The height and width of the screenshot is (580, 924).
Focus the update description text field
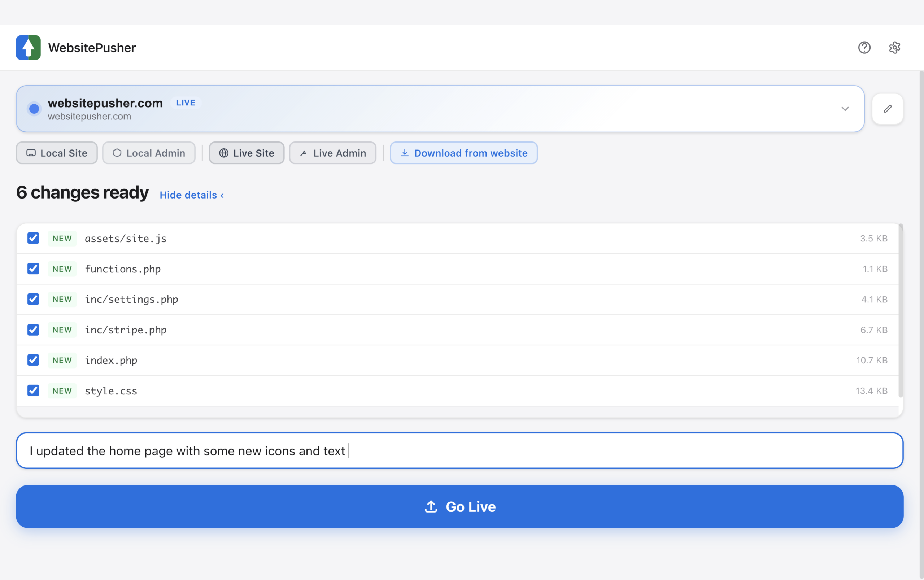[459, 451]
